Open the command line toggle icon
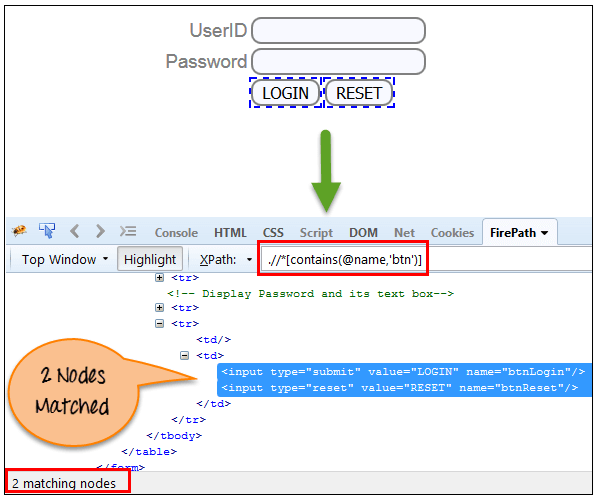Screen dimensions: 597x499 (x=128, y=231)
